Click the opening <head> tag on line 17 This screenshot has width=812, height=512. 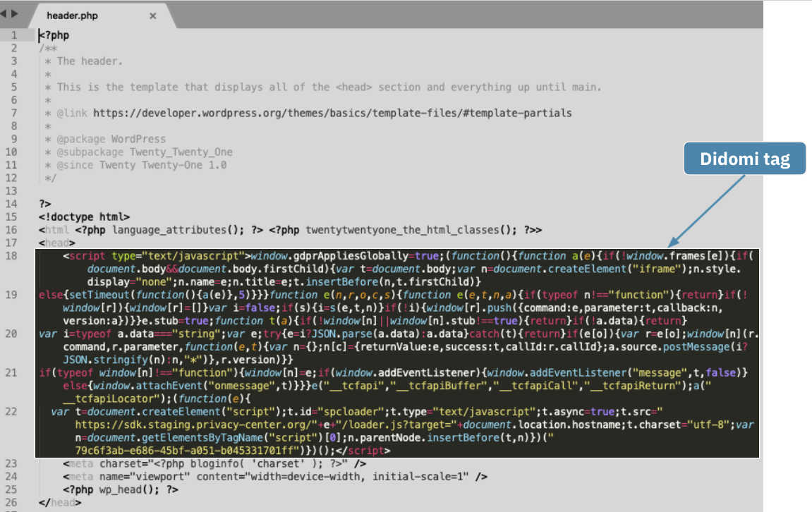[x=57, y=243]
